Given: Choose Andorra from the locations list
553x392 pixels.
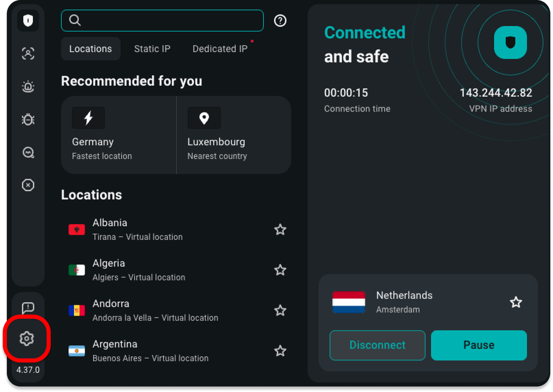Looking at the screenshot, I should pyautogui.click(x=154, y=310).
